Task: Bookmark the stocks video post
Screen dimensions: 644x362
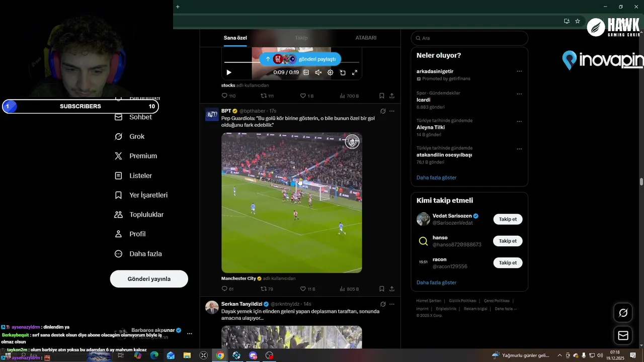Action: click(382, 96)
